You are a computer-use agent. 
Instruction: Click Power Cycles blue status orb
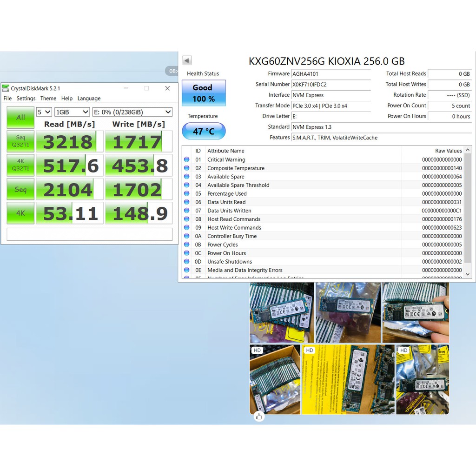pyautogui.click(x=186, y=245)
